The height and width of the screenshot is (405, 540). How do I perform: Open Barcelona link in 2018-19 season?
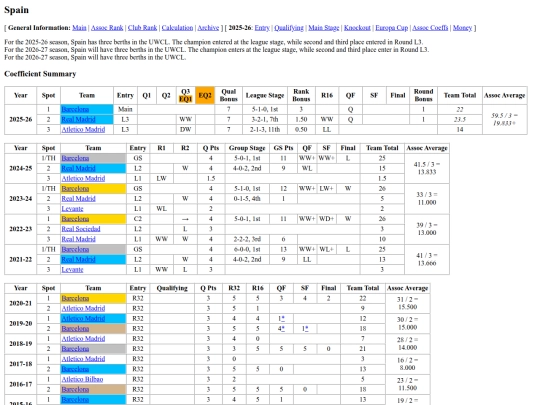pyautogui.click(x=75, y=349)
